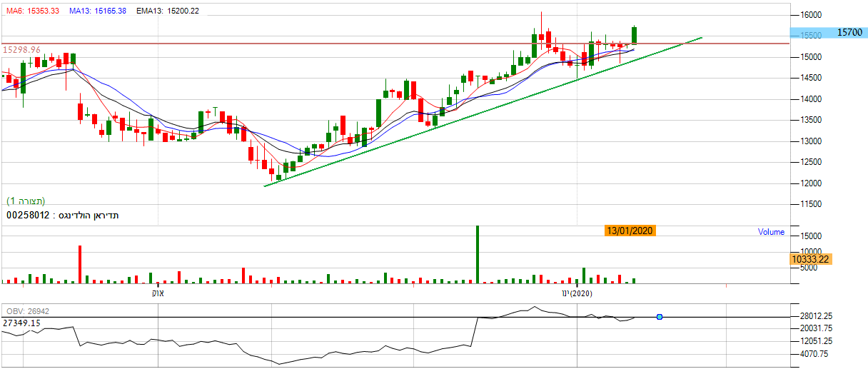
Task: Click the orange 13/01/2020 date label
Action: click(629, 231)
